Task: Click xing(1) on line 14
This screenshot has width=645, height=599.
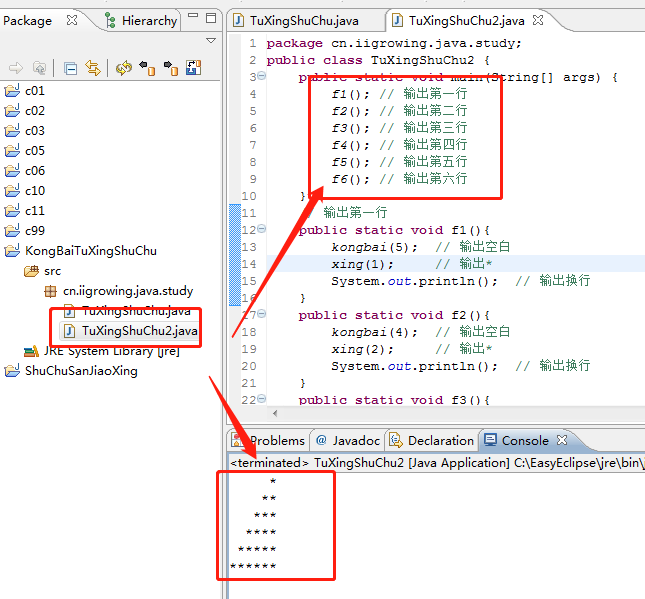Action: point(362,264)
